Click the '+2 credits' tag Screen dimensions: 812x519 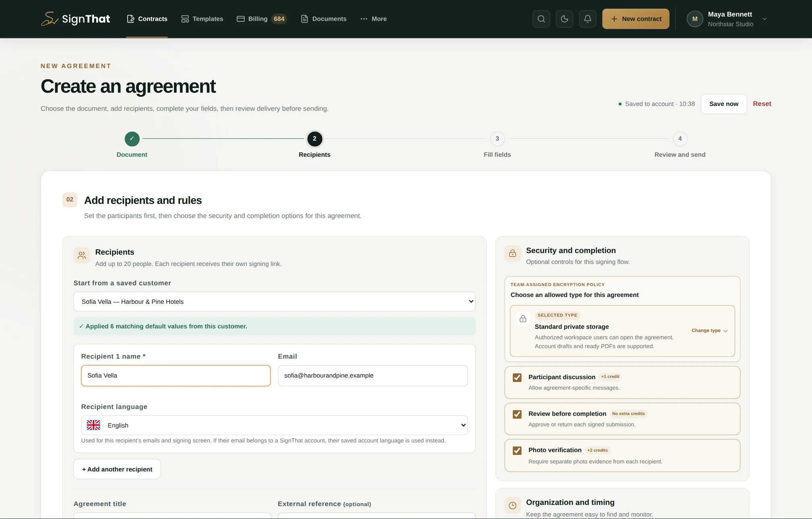597,450
